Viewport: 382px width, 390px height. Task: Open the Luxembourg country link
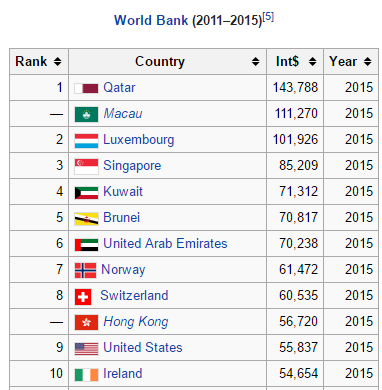click(139, 140)
